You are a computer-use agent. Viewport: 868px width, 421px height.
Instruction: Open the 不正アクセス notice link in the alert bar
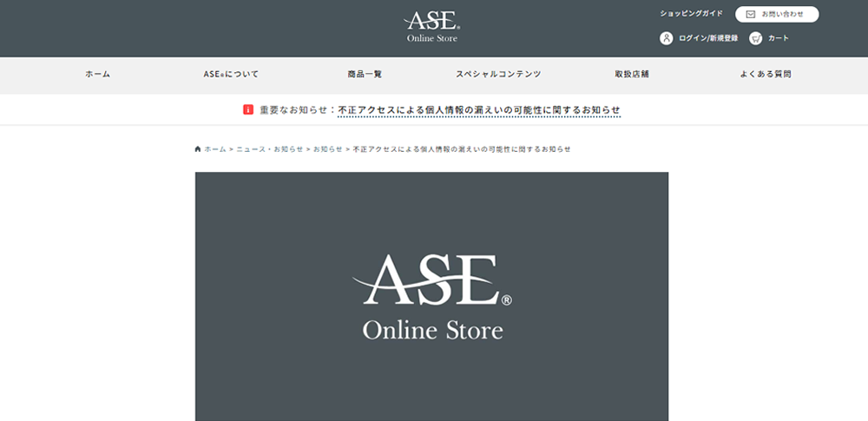coord(479,110)
